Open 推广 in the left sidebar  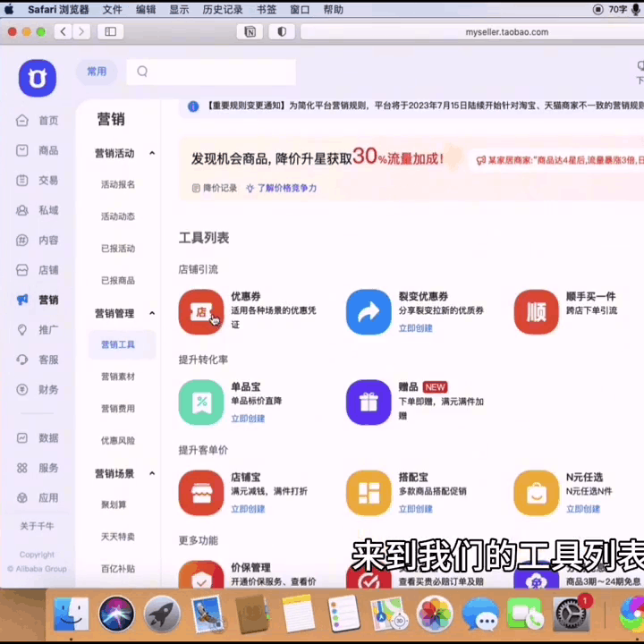click(38, 330)
